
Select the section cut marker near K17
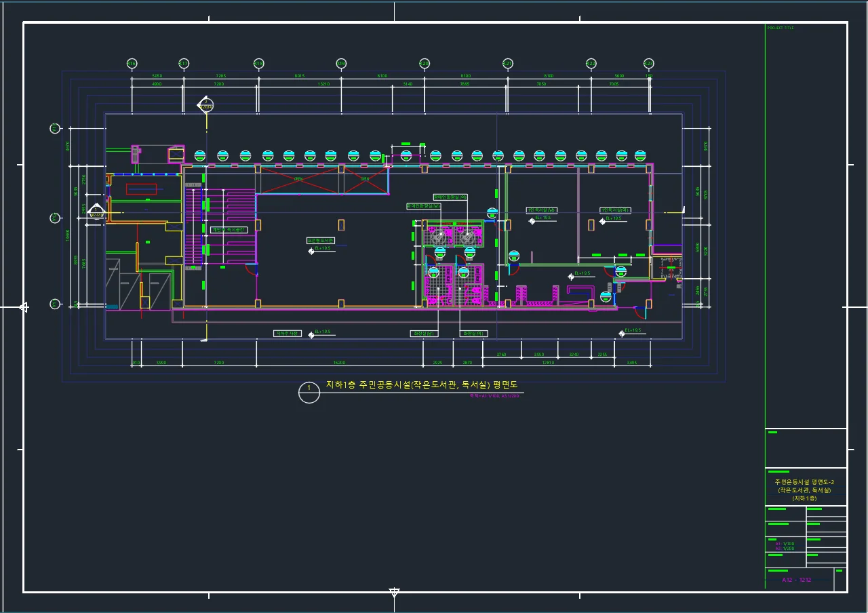point(205,105)
